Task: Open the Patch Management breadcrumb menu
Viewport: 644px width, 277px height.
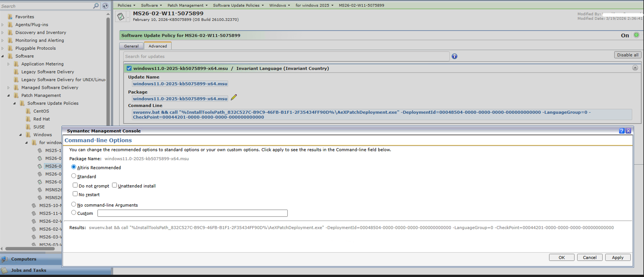Action: [x=187, y=5]
